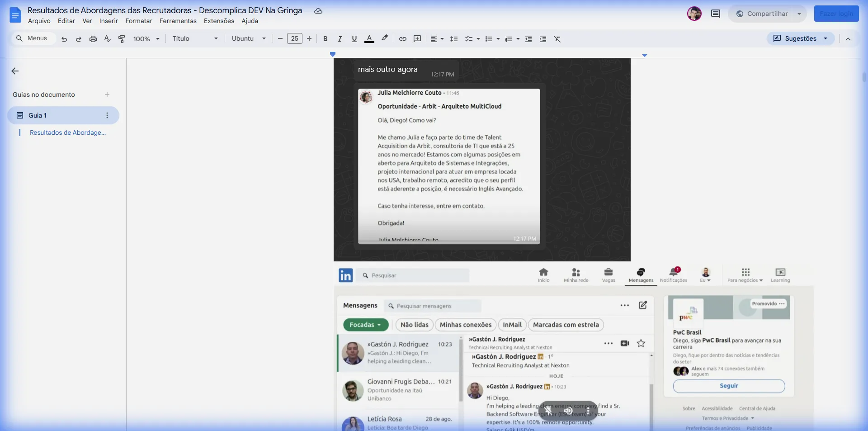The image size is (868, 431).
Task: Click the Google Docs home icon
Action: point(15,15)
